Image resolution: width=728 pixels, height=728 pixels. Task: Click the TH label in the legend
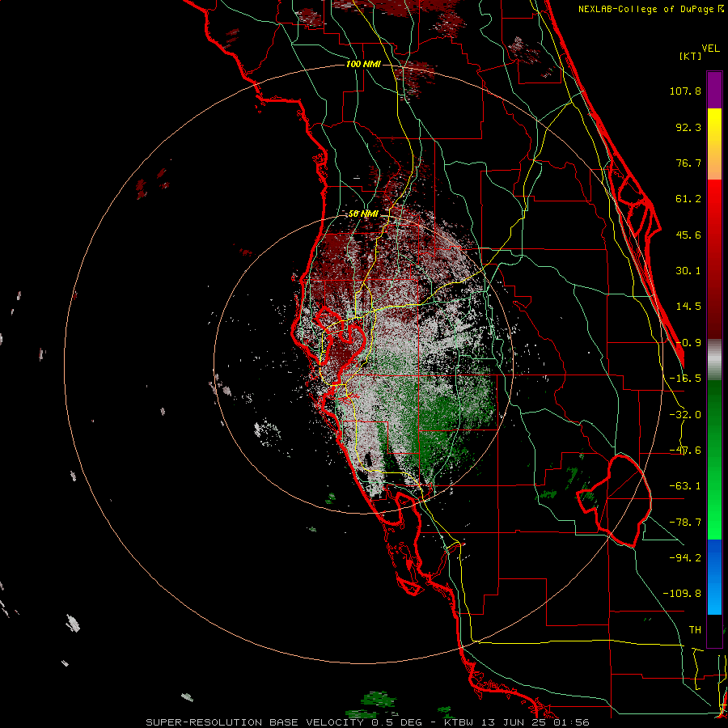(695, 630)
